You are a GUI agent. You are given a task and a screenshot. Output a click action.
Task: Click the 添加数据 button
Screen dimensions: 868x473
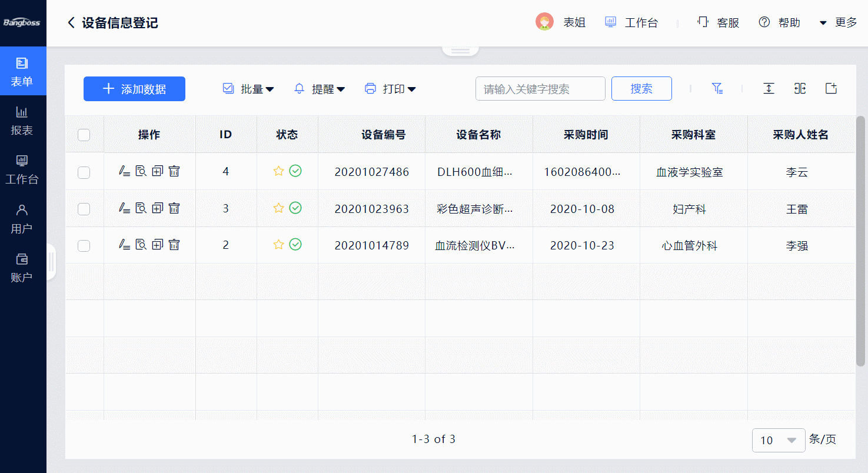coord(134,89)
